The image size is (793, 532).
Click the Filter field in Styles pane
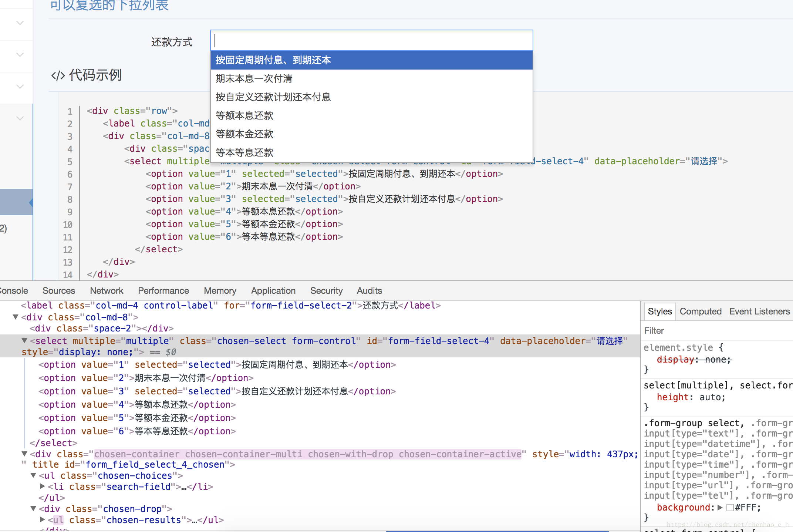[717, 331]
